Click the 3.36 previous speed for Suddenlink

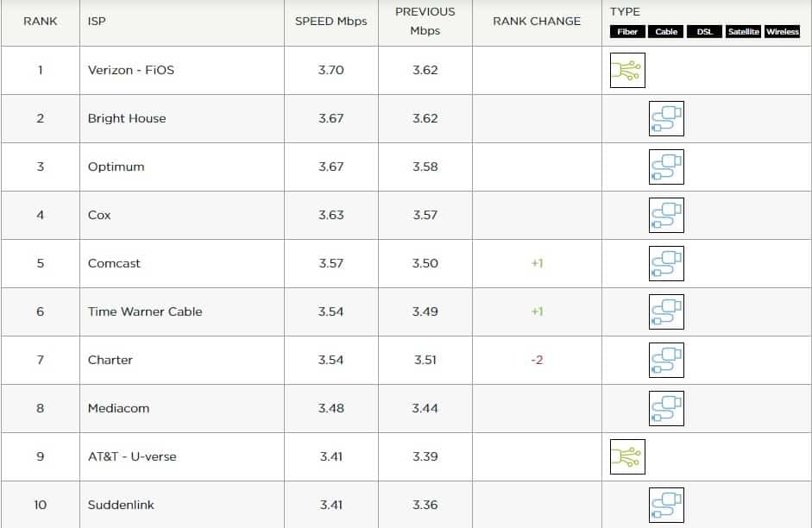pos(425,505)
